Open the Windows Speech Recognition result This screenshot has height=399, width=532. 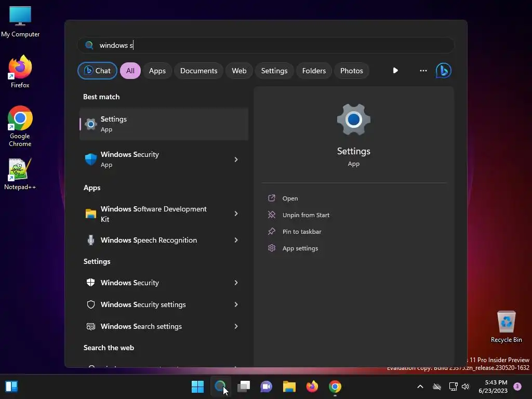tap(164, 240)
